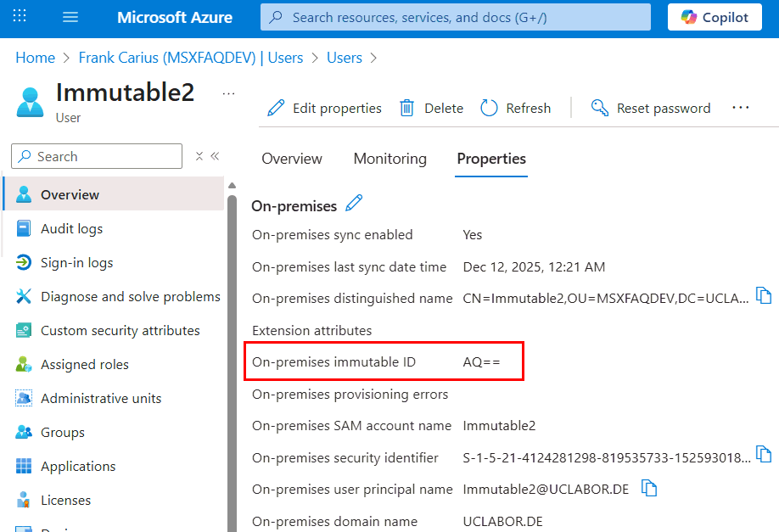This screenshot has width=779, height=532.
Task: Open Custom security attributes page
Action: pos(120,331)
